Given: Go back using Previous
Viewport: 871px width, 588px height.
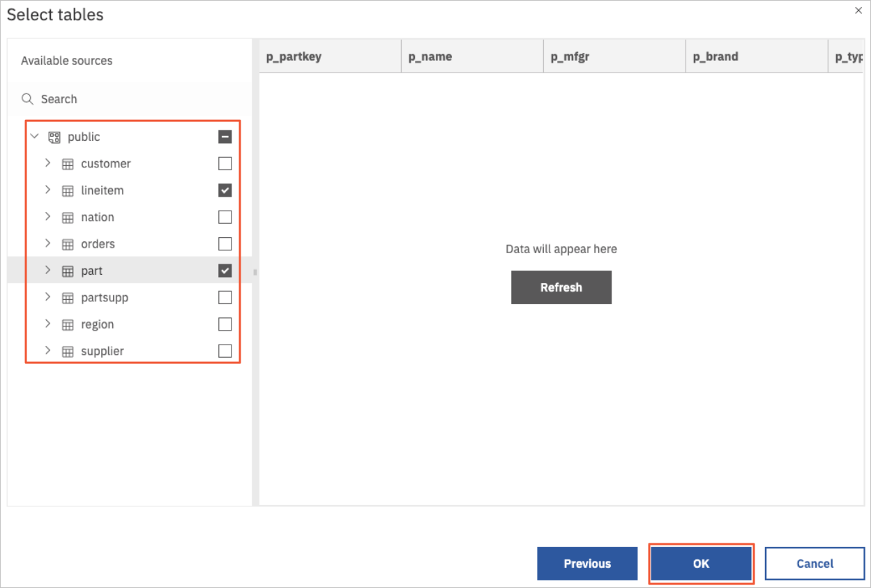Looking at the screenshot, I should point(587,564).
